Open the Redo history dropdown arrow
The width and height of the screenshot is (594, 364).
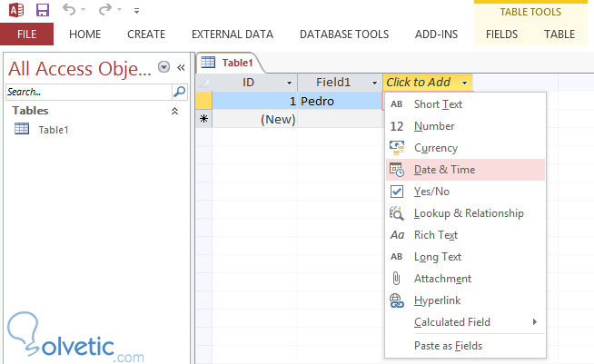(119, 10)
